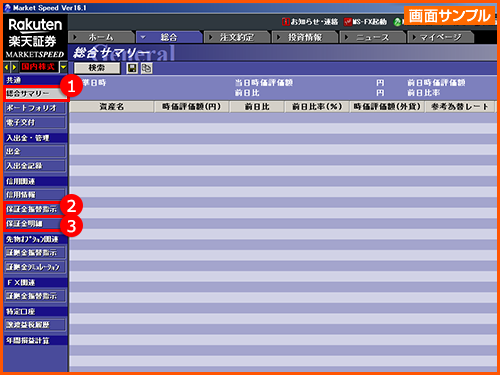Click the left yellow arrow by 国内株式
The image size is (500, 375).
[7, 67]
